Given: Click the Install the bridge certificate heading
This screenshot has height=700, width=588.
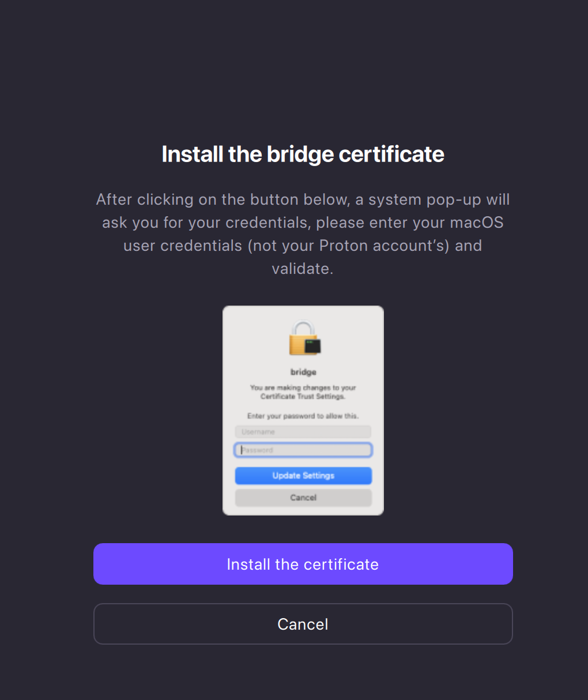Looking at the screenshot, I should 303,154.
